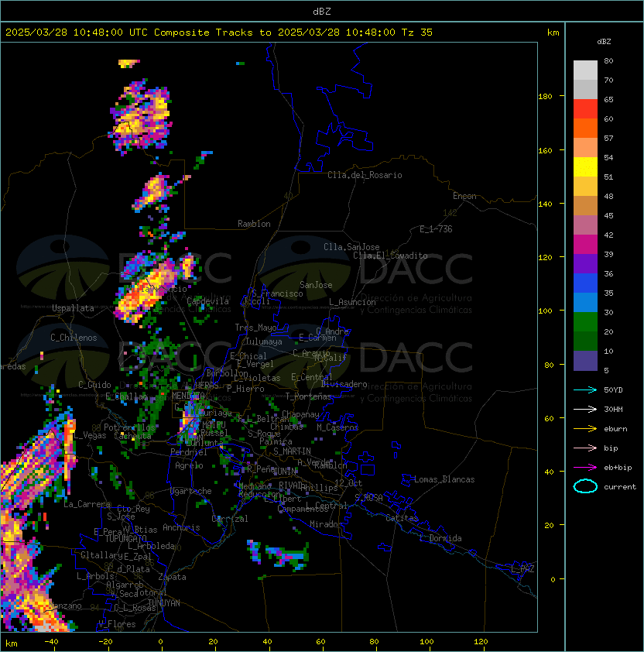Click the magenta eb+bip arrow legend icon

[x=585, y=468]
